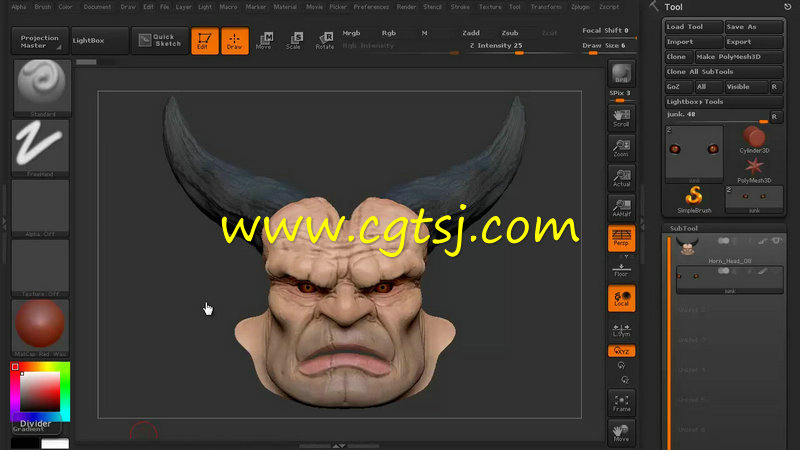Toggle Zadd sculpt mode
800x450 pixels.
471,33
